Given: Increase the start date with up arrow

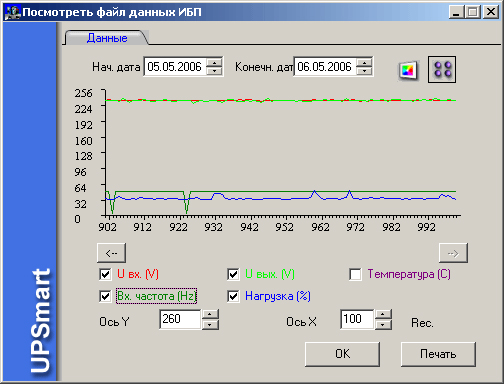Looking at the screenshot, I should pos(214,63).
